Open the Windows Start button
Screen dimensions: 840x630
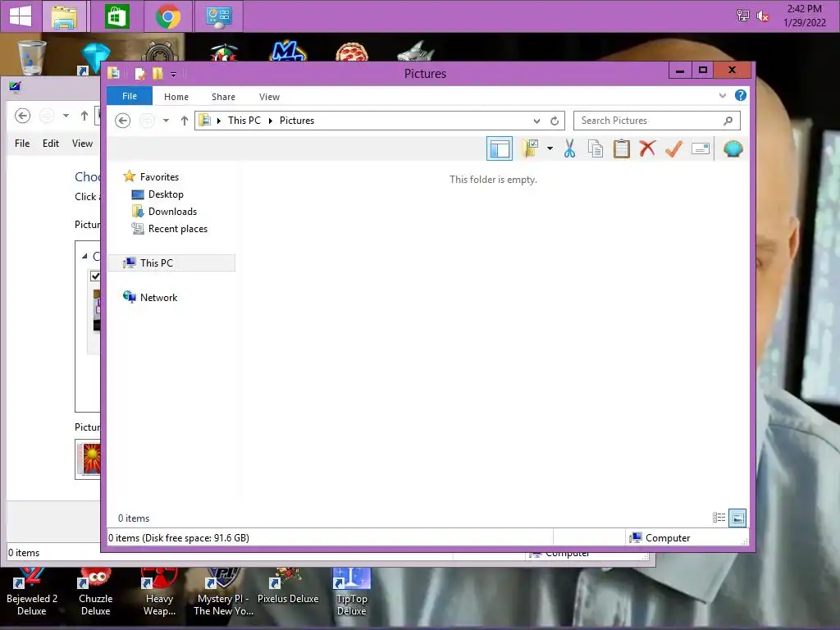[x=21, y=16]
